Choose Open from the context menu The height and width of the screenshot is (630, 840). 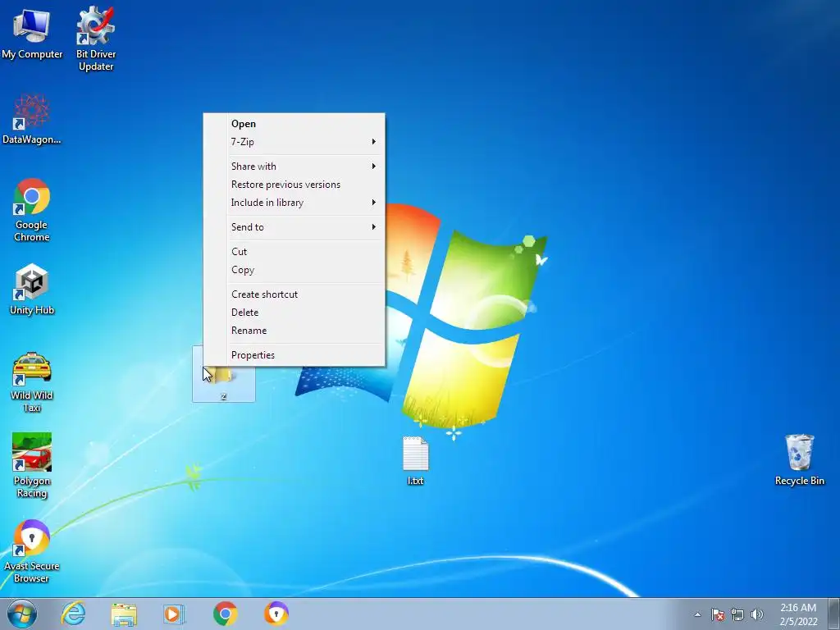294,124
